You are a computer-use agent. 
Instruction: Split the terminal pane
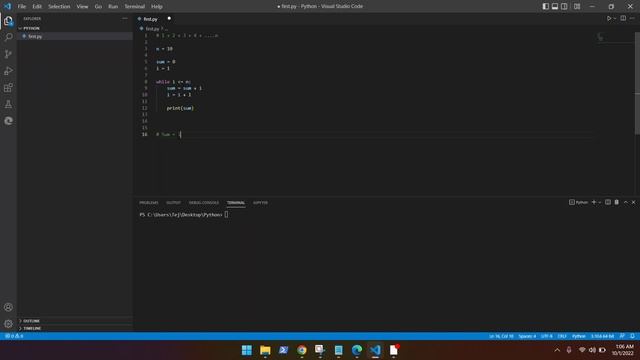[608, 202]
